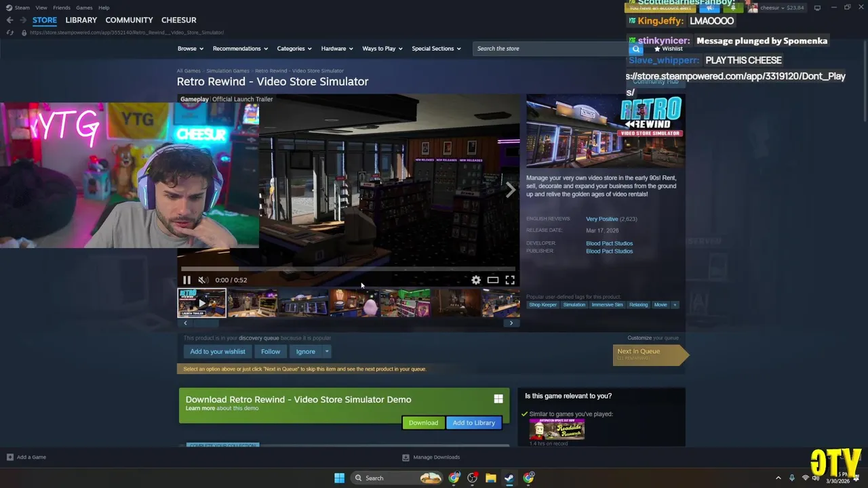Screen dimensions: 868x488
Task: Expand Ways to Play menu
Action: 382,49
